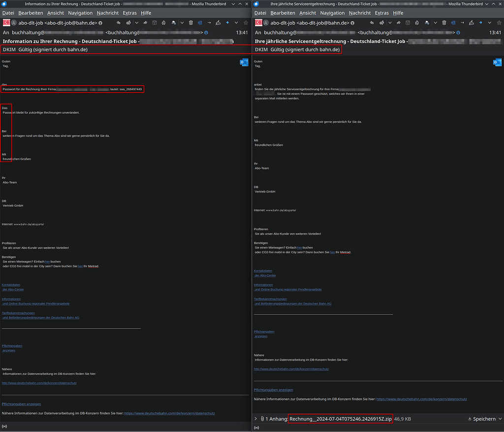Open dropdown arrow next to Speichern
This screenshot has width=504, height=432.
500,419
